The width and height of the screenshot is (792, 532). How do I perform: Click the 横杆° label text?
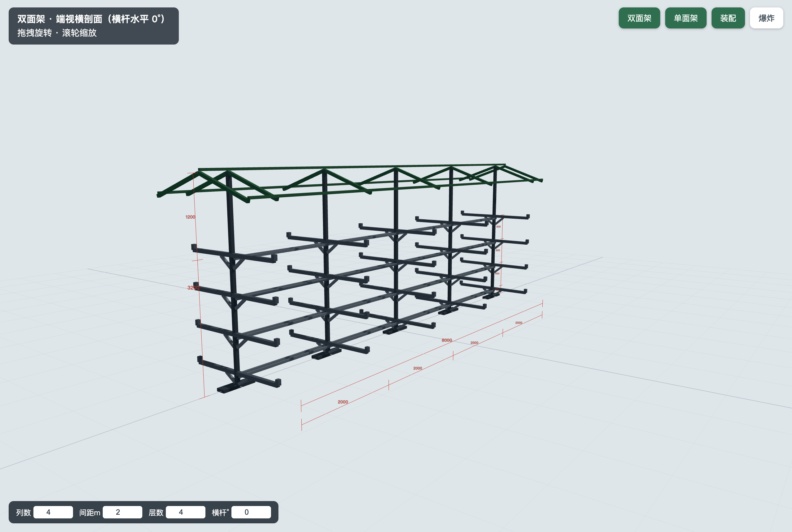point(220,512)
